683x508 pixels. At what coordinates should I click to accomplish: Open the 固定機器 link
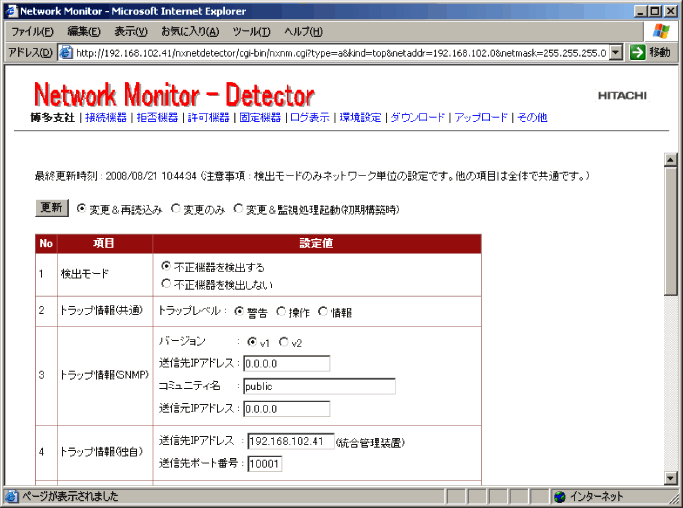coord(260,118)
